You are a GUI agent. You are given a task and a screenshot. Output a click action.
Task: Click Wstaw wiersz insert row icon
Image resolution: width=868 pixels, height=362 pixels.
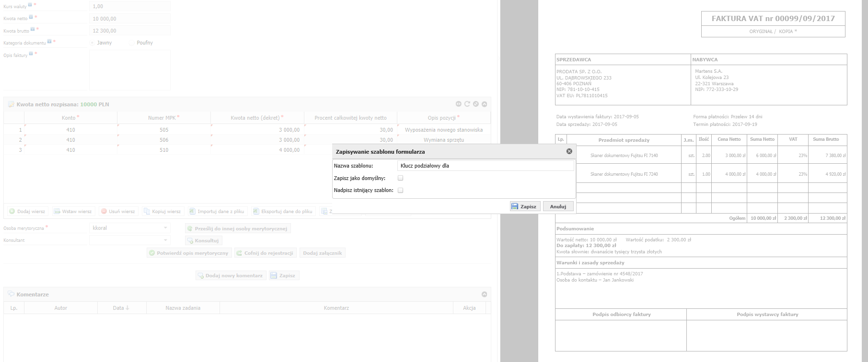point(57,211)
